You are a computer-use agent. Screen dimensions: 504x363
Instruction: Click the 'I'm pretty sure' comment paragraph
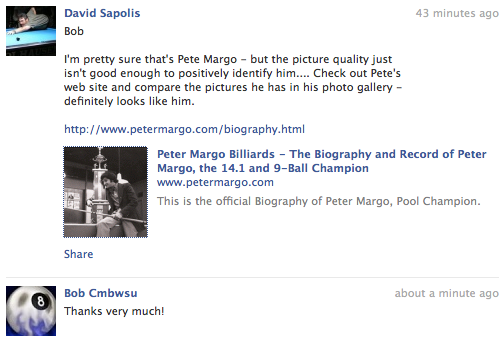pos(233,80)
